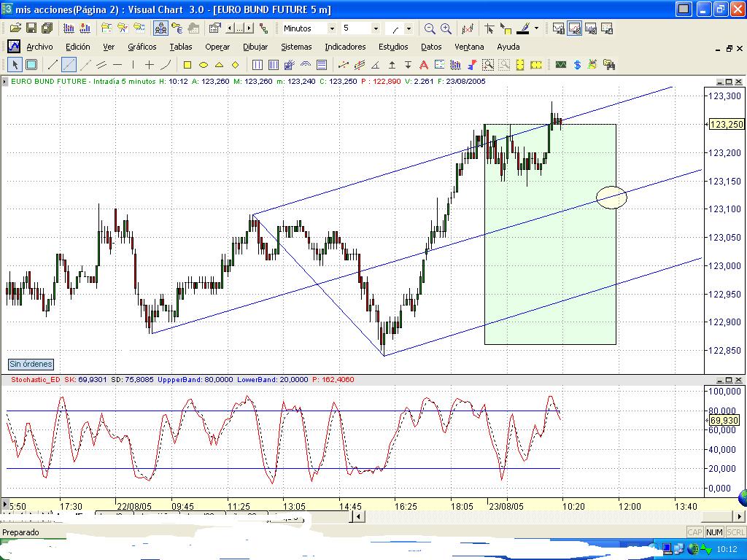The width and height of the screenshot is (747, 560).
Task: Toggle the active workspace page 2 button
Action: click(575, 28)
